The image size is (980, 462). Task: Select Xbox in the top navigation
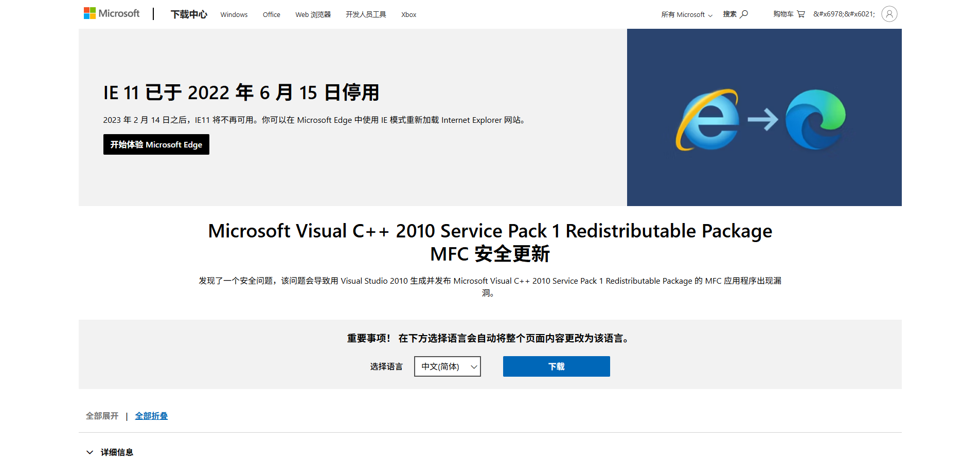click(x=408, y=14)
